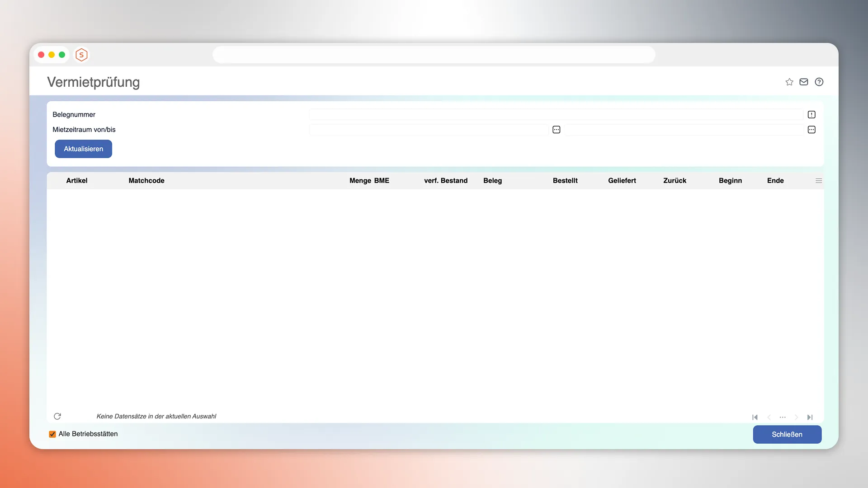Click the table refresh icon

57,416
